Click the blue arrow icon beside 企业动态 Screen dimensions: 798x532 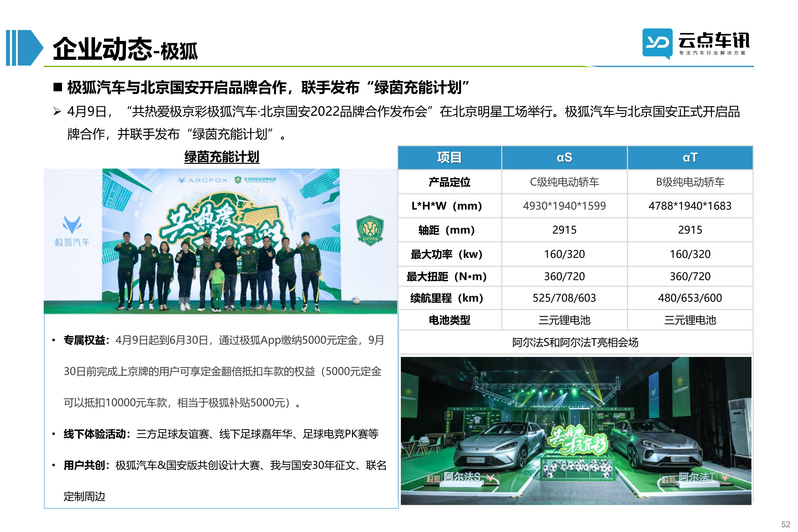pyautogui.click(x=25, y=48)
